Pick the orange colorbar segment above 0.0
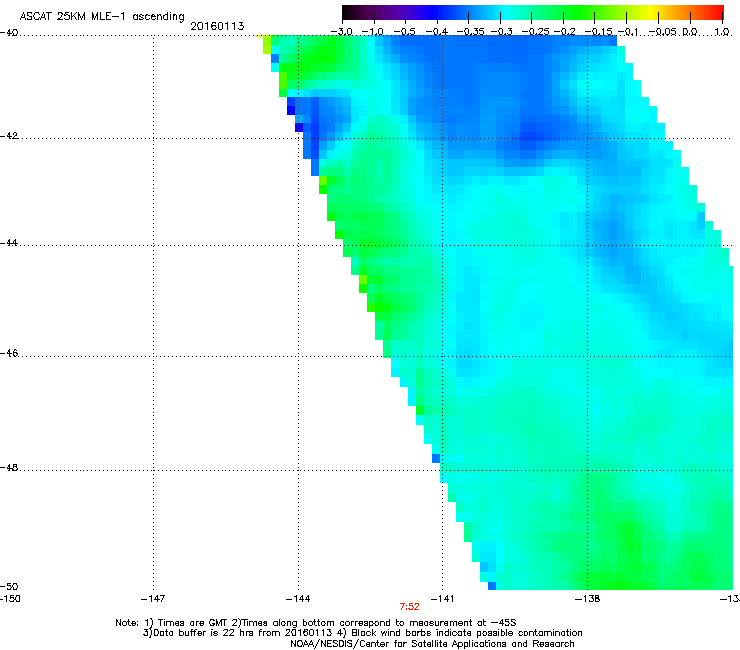 pyautogui.click(x=690, y=13)
